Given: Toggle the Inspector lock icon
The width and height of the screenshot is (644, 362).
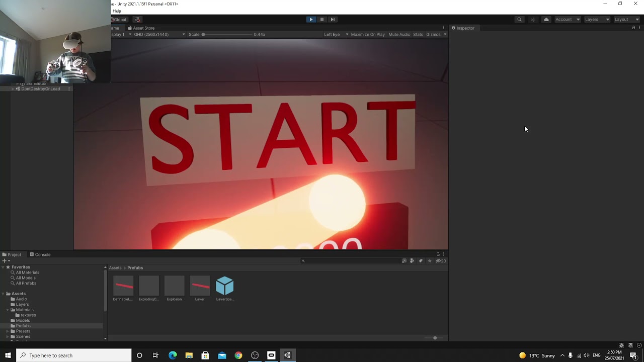Looking at the screenshot, I should coord(633,28).
